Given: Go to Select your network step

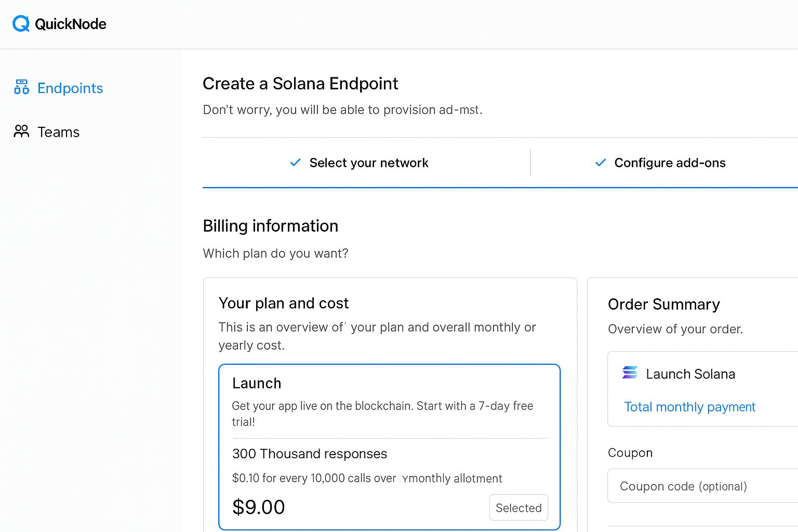Looking at the screenshot, I should 368,163.
